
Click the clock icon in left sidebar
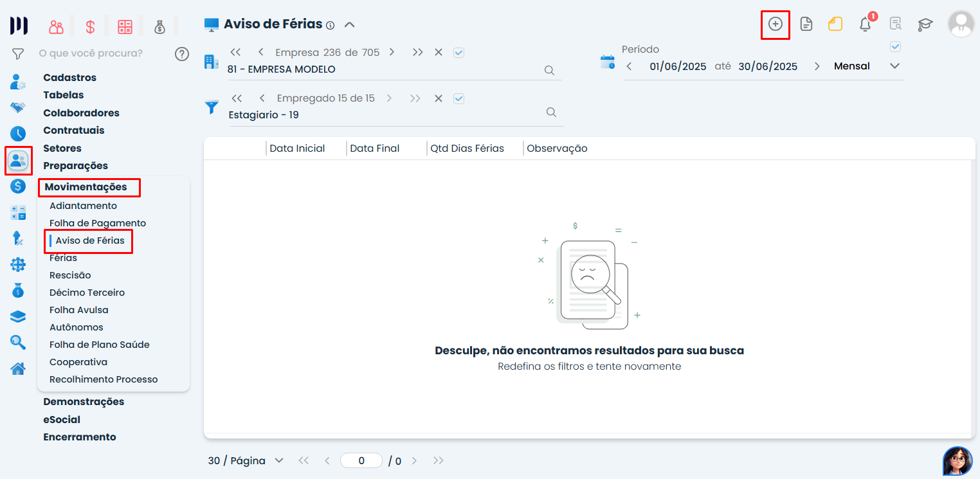[18, 134]
